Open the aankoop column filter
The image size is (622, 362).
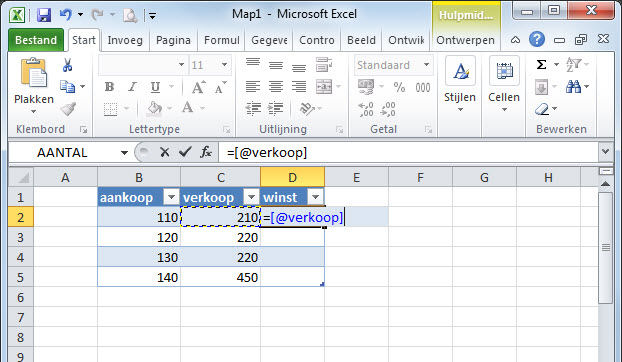pos(171,197)
